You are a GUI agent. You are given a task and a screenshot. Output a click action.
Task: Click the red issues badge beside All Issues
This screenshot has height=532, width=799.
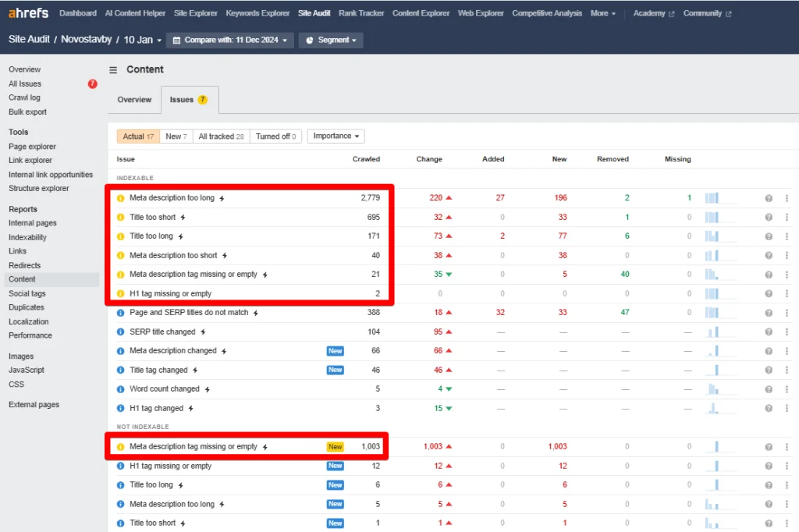(x=92, y=83)
